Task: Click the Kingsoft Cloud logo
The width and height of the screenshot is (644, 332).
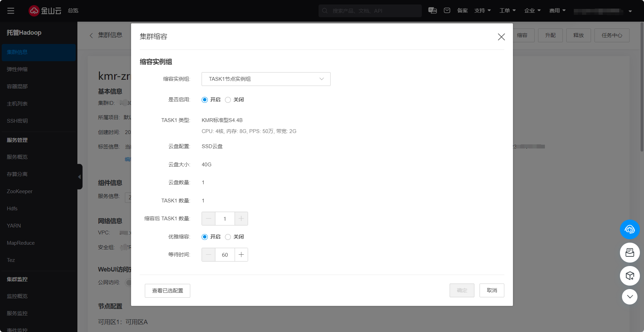Action: point(45,11)
